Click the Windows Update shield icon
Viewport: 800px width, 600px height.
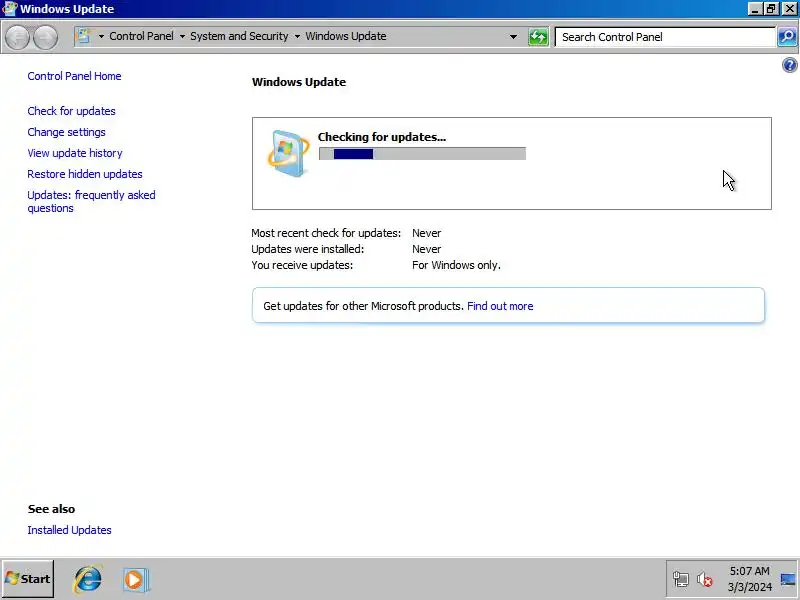click(288, 153)
